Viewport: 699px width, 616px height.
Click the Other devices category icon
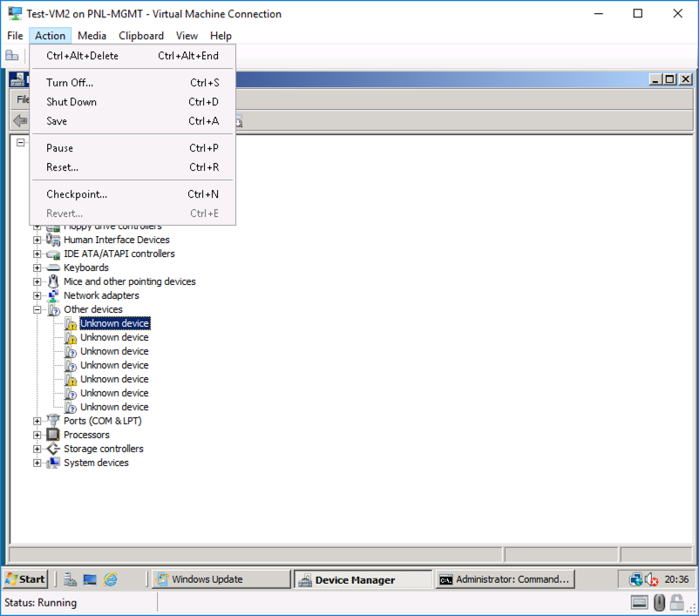click(x=53, y=309)
